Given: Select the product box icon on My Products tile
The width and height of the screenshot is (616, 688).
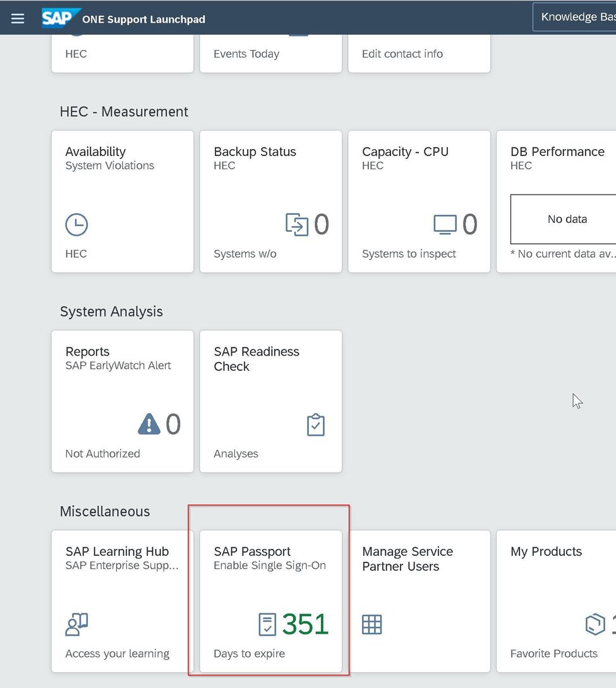Looking at the screenshot, I should [x=595, y=624].
